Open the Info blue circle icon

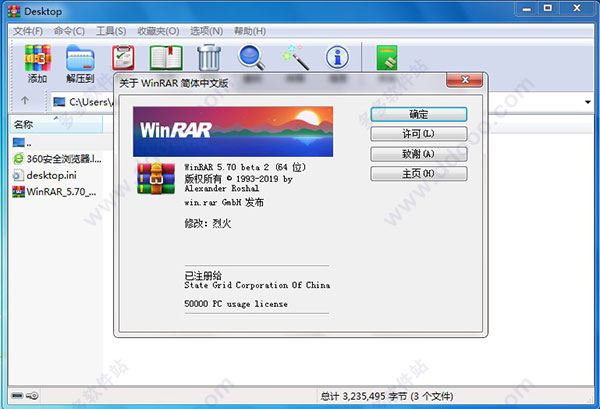click(337, 57)
